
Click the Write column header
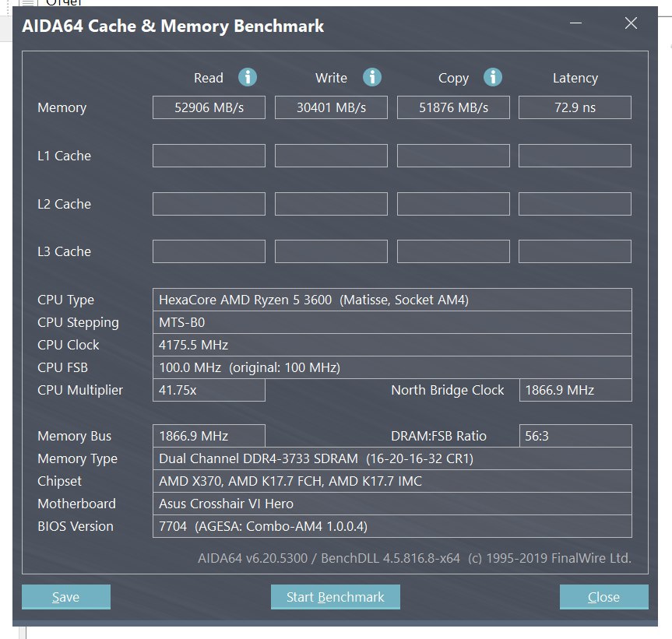(331, 78)
